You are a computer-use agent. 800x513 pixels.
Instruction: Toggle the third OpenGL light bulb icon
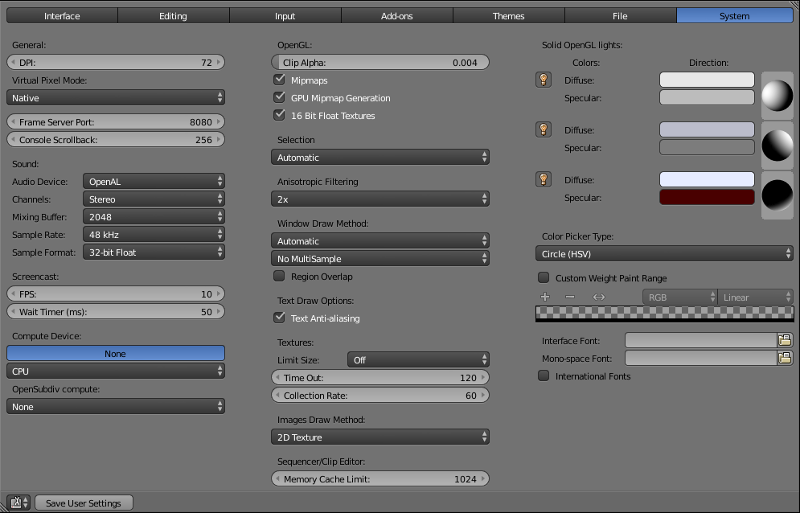click(544, 179)
